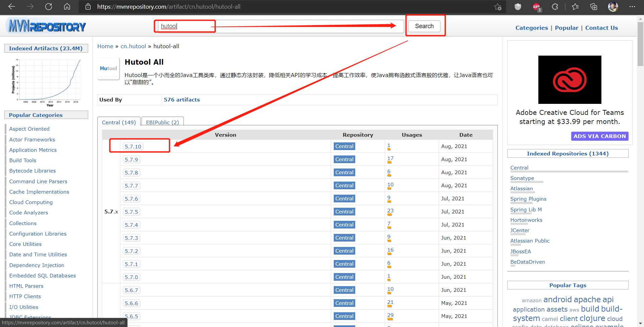Open the user profile avatar
Viewport: 644px width, 327px height.
point(613,7)
